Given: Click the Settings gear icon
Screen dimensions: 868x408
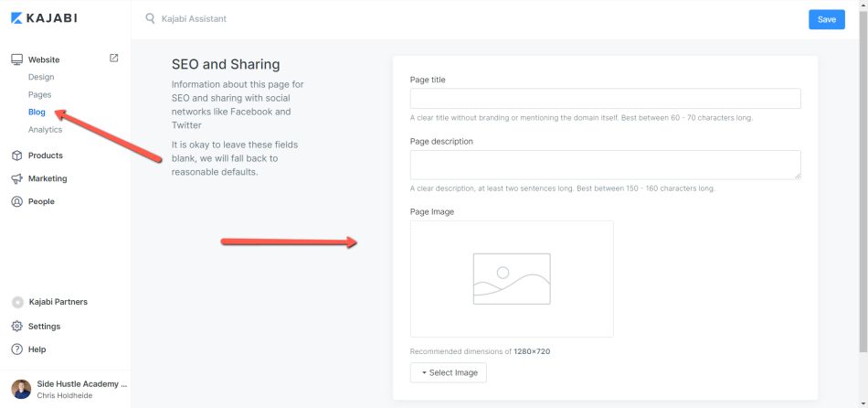Looking at the screenshot, I should coord(17,326).
